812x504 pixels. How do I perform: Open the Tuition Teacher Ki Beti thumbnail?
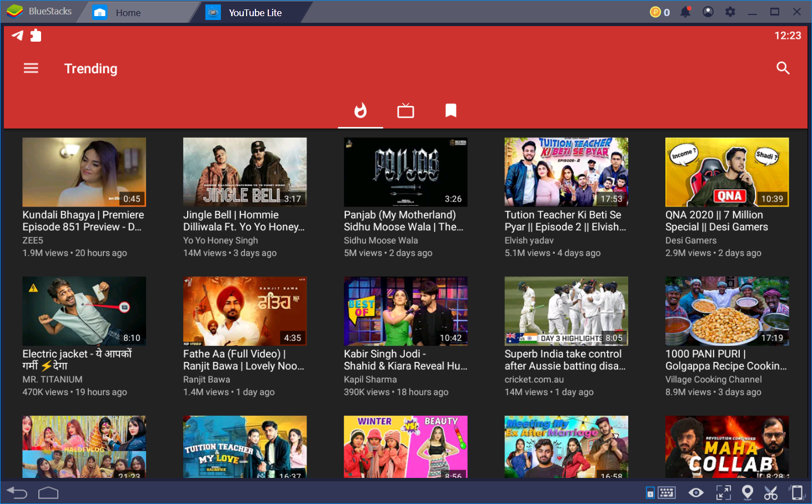pyautogui.click(x=567, y=172)
